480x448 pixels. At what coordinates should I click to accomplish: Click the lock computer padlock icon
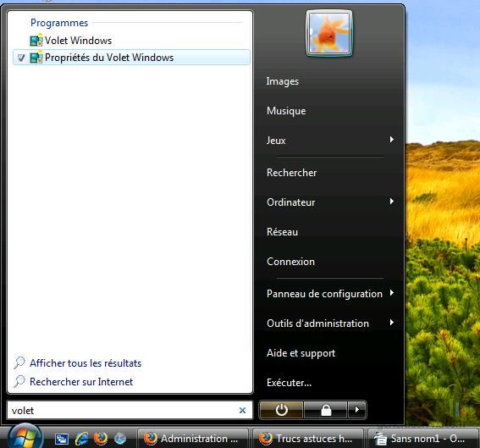point(326,410)
